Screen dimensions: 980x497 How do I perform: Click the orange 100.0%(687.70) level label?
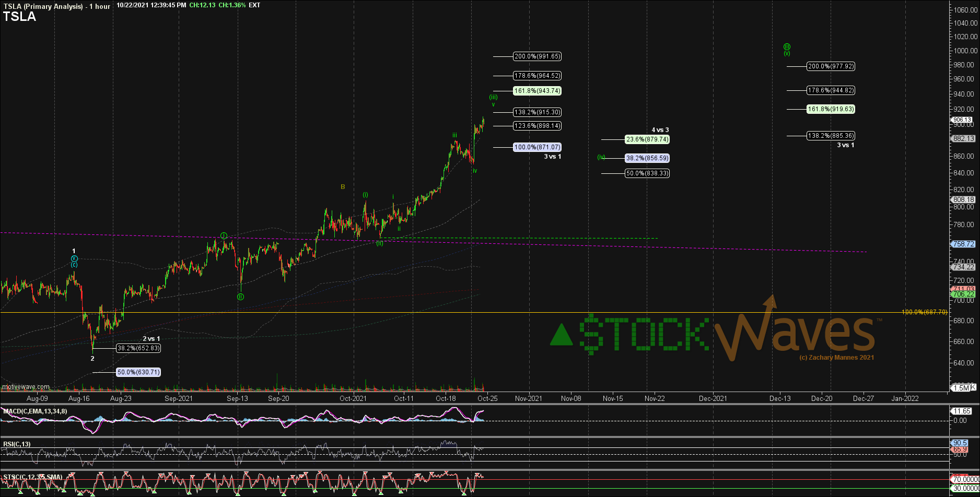click(x=925, y=312)
